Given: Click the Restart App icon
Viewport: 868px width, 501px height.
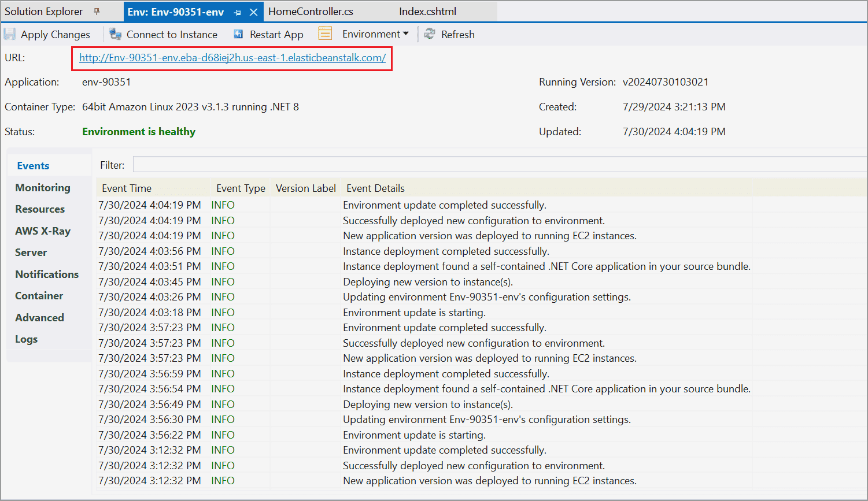Looking at the screenshot, I should tap(237, 34).
